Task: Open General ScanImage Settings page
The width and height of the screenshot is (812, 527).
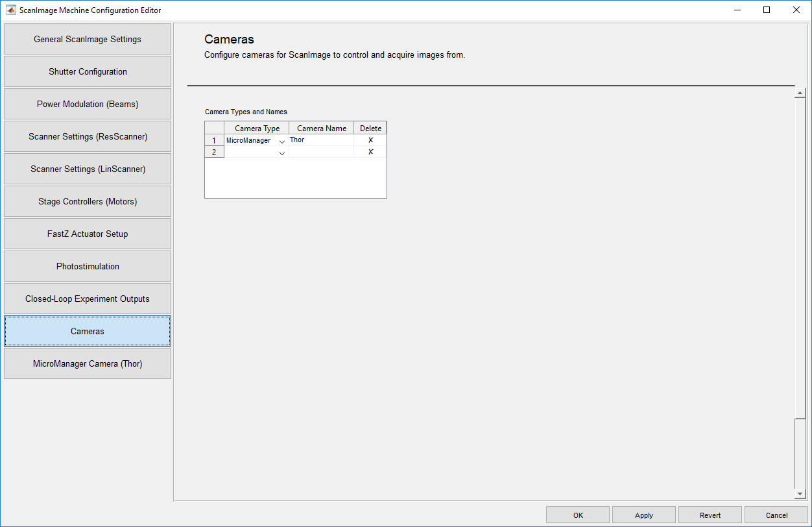Action: (88, 40)
